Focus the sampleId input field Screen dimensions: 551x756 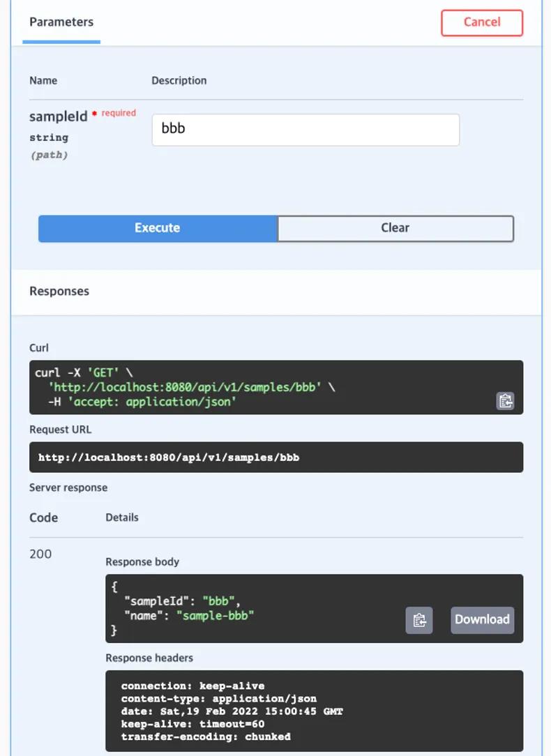pyautogui.click(x=305, y=130)
